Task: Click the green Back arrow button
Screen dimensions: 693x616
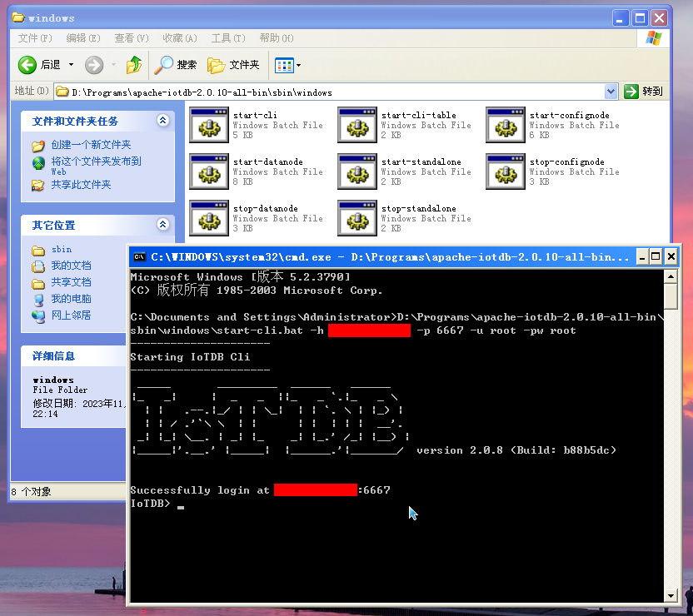Action: point(27,65)
